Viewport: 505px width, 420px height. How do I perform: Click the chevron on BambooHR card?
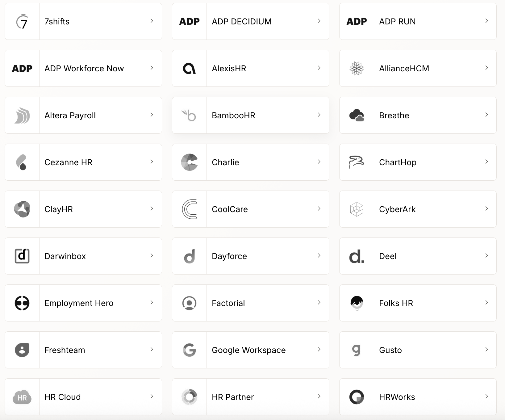tap(319, 115)
